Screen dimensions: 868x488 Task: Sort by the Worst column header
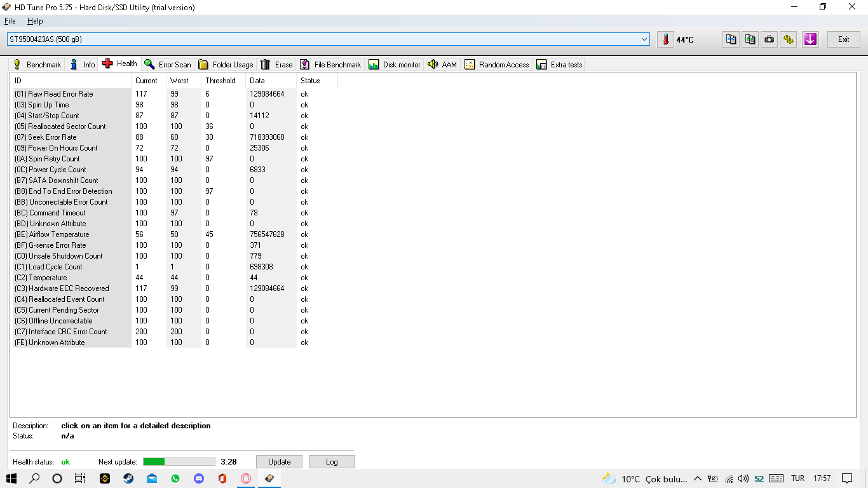pyautogui.click(x=184, y=81)
